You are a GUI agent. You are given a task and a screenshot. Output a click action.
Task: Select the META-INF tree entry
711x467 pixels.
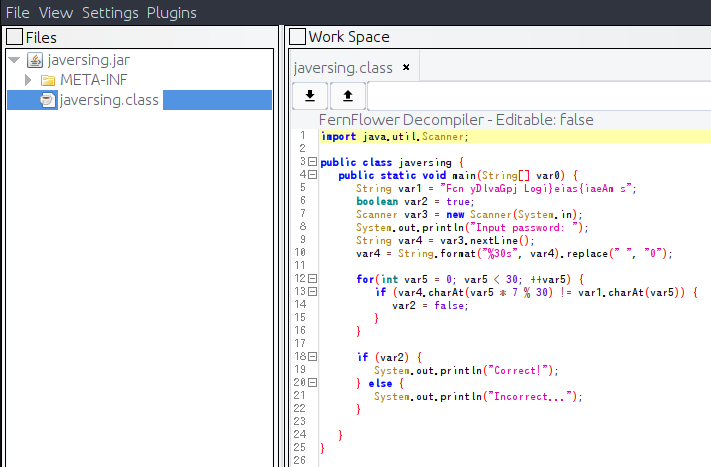pyautogui.click(x=93, y=80)
